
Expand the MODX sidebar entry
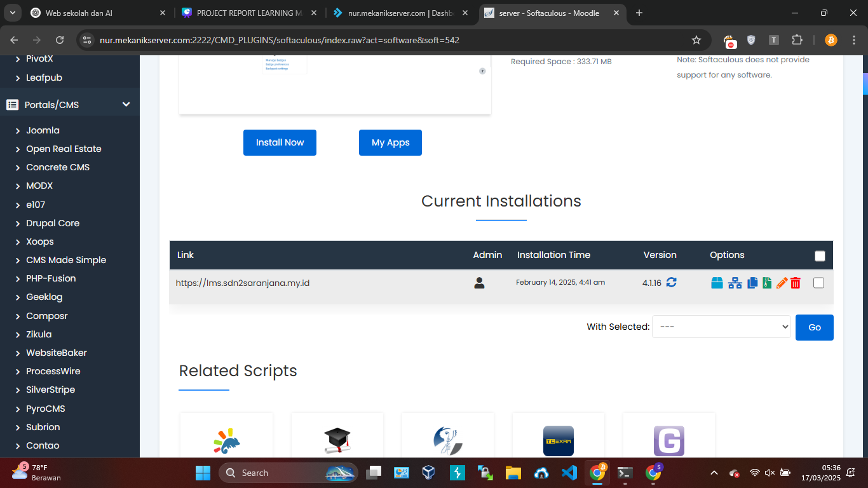point(18,186)
